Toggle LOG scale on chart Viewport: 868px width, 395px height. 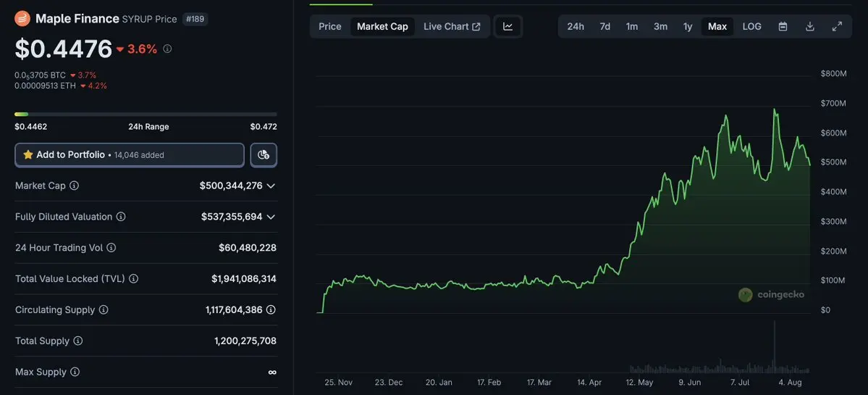751,27
